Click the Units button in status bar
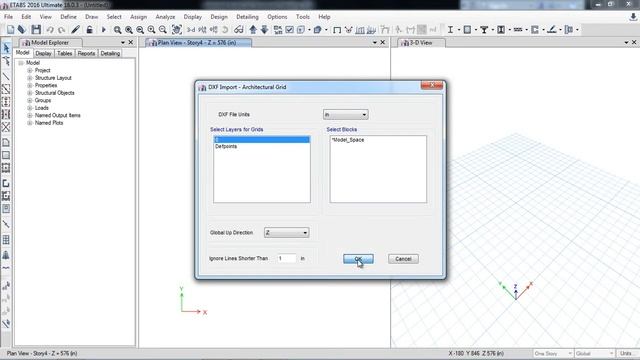Viewport: 640px width, 360px height. pos(626,353)
